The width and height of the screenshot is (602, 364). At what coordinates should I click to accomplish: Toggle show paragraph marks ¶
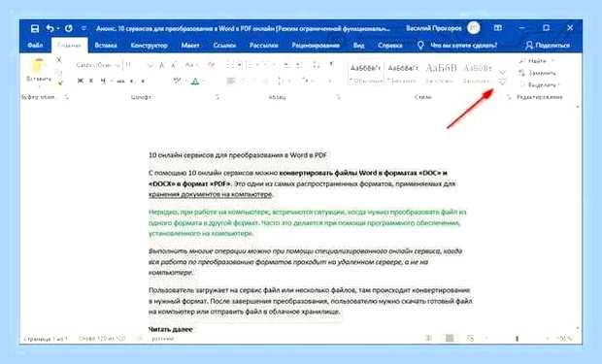click(331, 64)
